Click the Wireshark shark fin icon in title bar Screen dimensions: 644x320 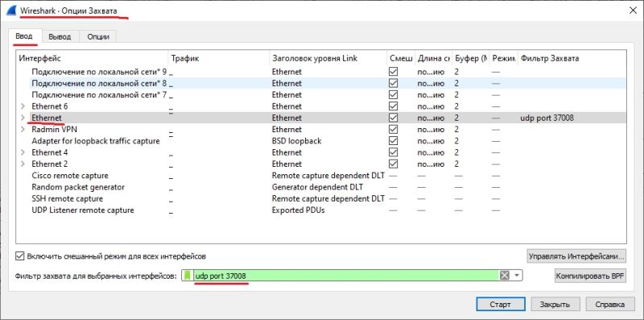click(11, 11)
